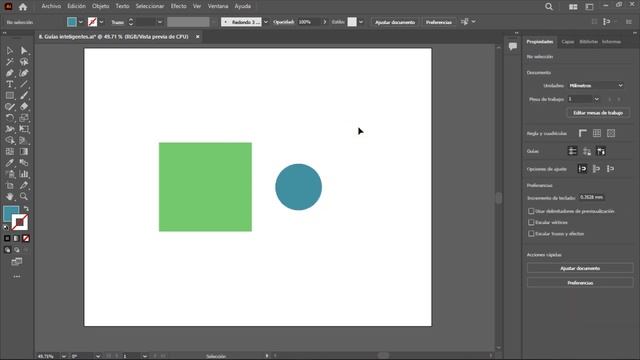Toggle show rulers icon in Regla y cuadrículas

(x=582, y=133)
